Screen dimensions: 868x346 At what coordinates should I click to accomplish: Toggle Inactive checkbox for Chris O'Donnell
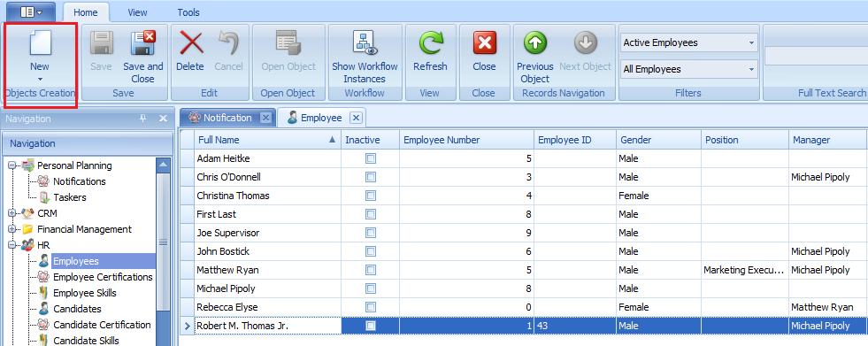click(x=371, y=177)
